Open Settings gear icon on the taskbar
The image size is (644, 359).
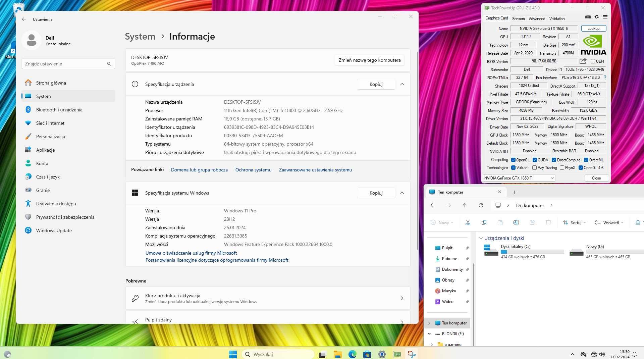(382, 354)
